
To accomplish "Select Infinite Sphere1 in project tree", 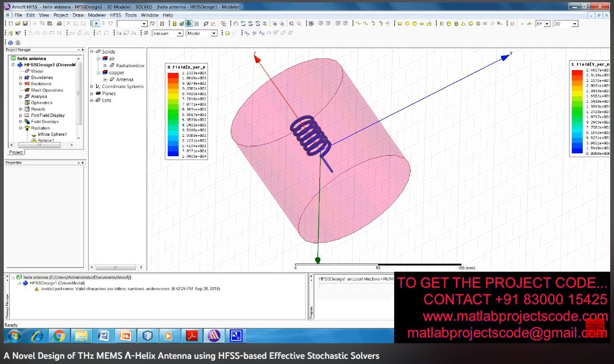I will [x=52, y=134].
